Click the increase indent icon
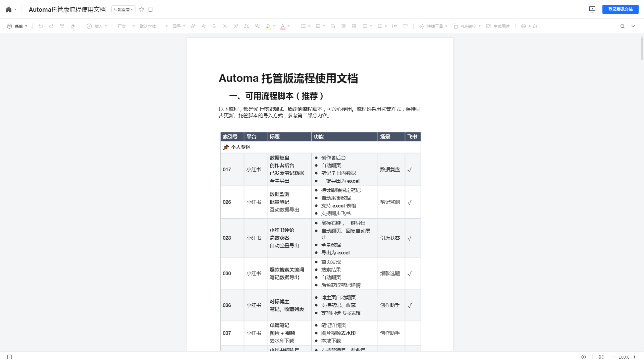The image size is (644, 362). pos(354,26)
